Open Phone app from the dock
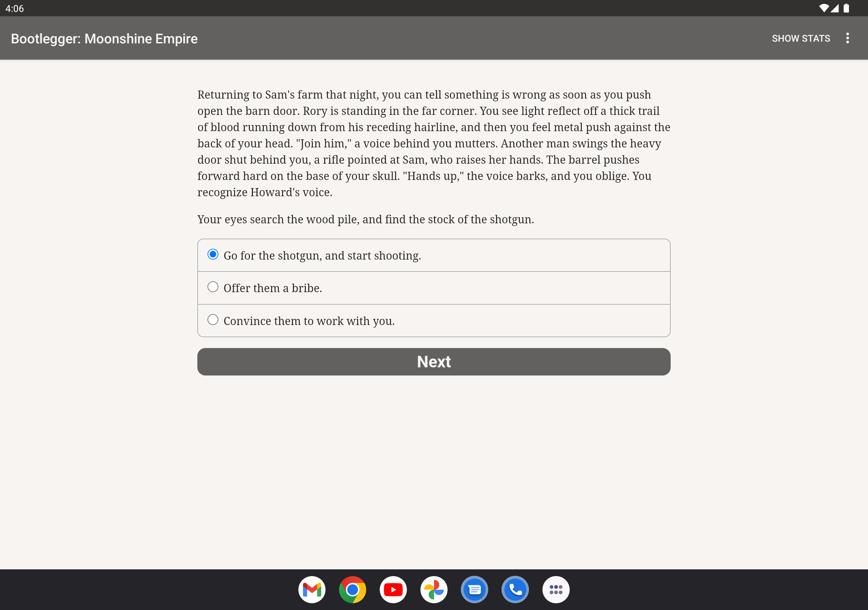The width and height of the screenshot is (868, 610). click(x=515, y=589)
